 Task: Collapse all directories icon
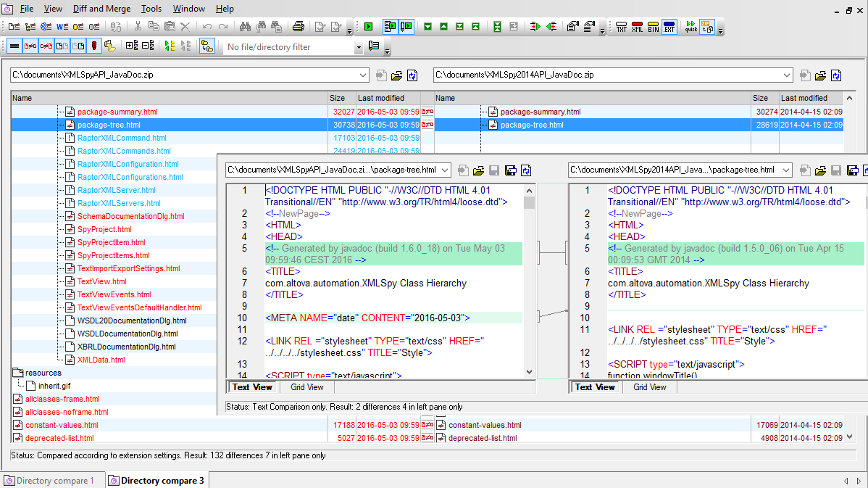coord(148,46)
